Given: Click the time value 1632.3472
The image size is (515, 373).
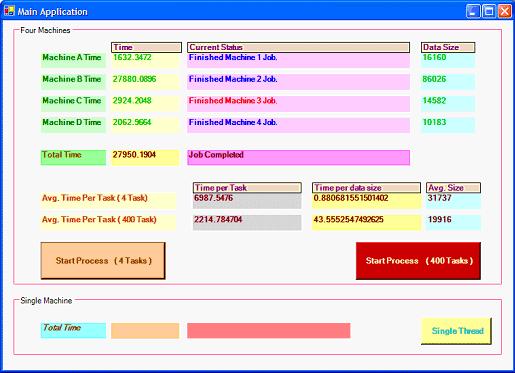Looking at the screenshot, I should click(145, 60).
